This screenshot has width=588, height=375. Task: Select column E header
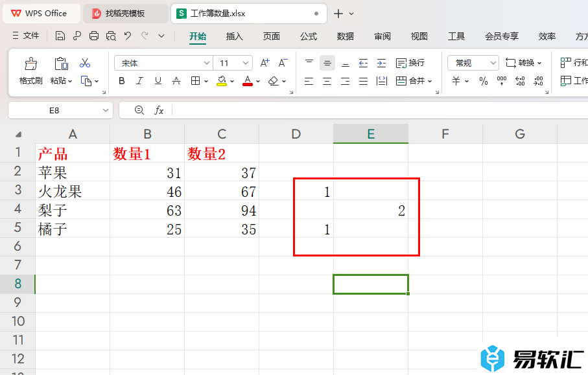pyautogui.click(x=371, y=133)
